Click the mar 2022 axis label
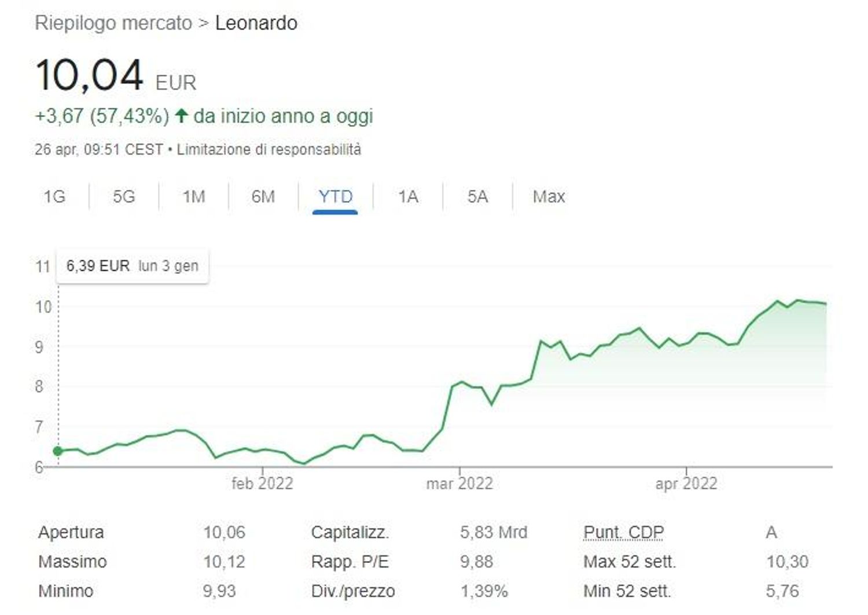Image resolution: width=868 pixels, height=615 pixels. [459, 484]
